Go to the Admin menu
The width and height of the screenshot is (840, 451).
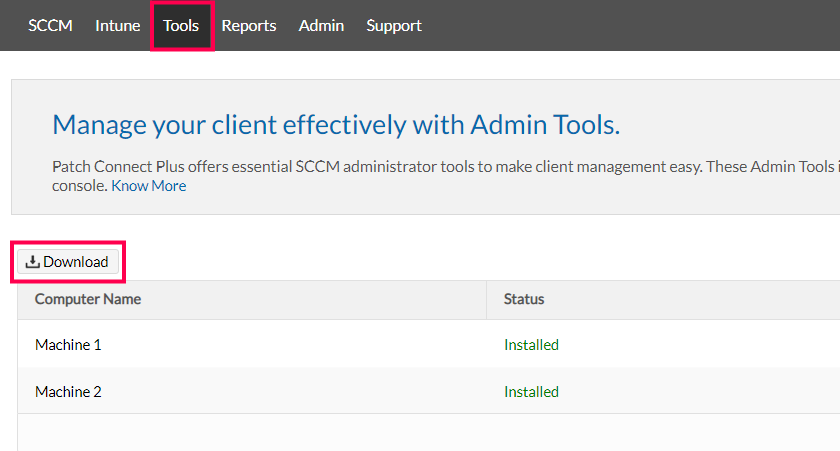321,25
